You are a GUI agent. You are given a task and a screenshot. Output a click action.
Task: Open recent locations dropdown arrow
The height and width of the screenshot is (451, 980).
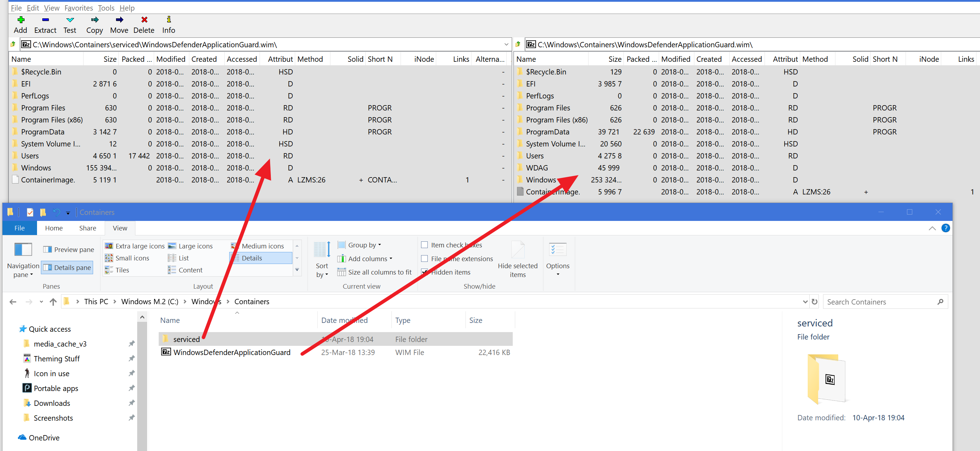click(x=42, y=302)
